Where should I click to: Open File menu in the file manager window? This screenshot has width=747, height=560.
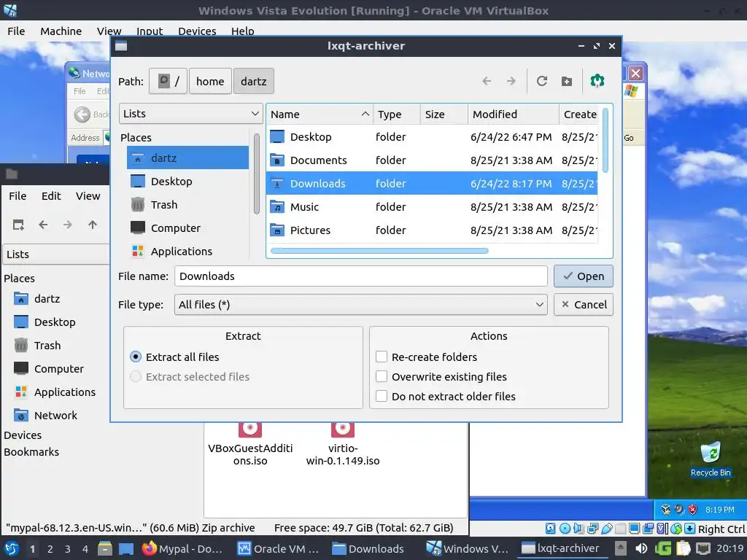coord(18,196)
